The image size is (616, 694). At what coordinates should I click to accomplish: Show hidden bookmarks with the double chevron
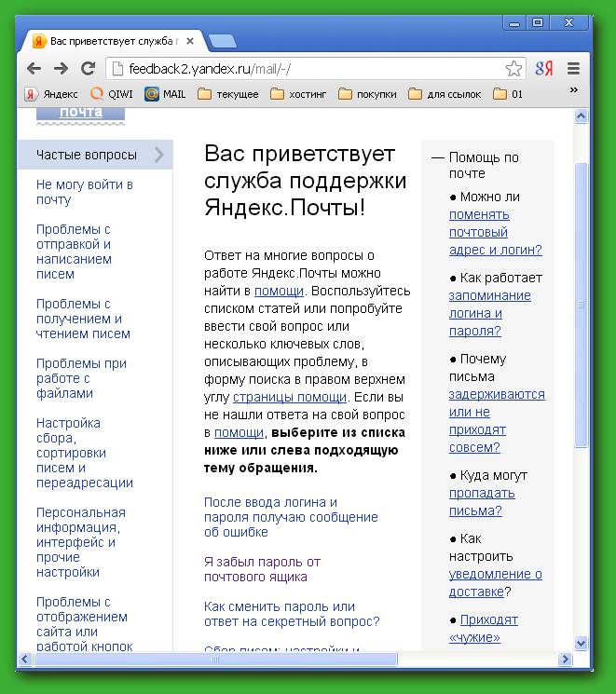574,90
